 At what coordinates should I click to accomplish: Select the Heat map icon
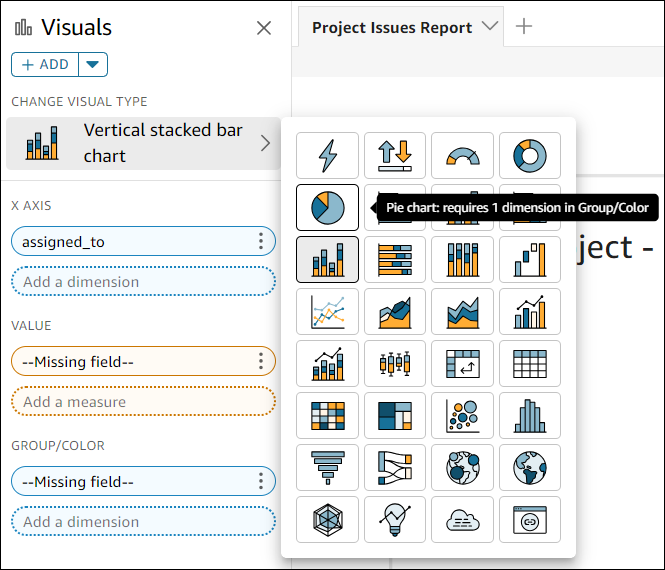click(328, 416)
